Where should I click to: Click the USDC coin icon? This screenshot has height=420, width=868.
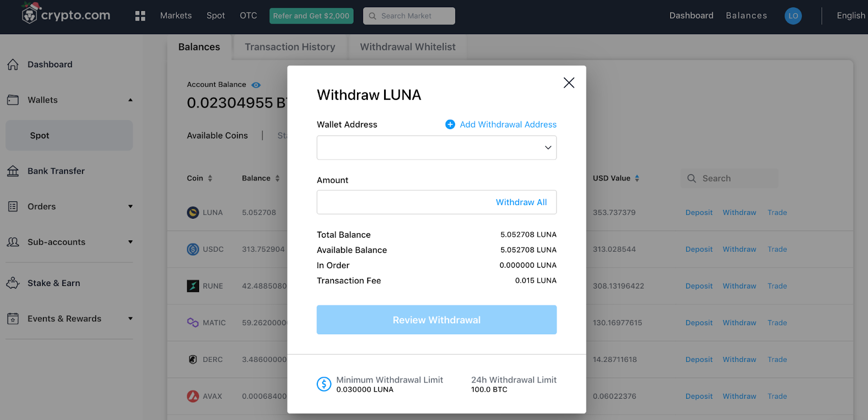tap(193, 249)
